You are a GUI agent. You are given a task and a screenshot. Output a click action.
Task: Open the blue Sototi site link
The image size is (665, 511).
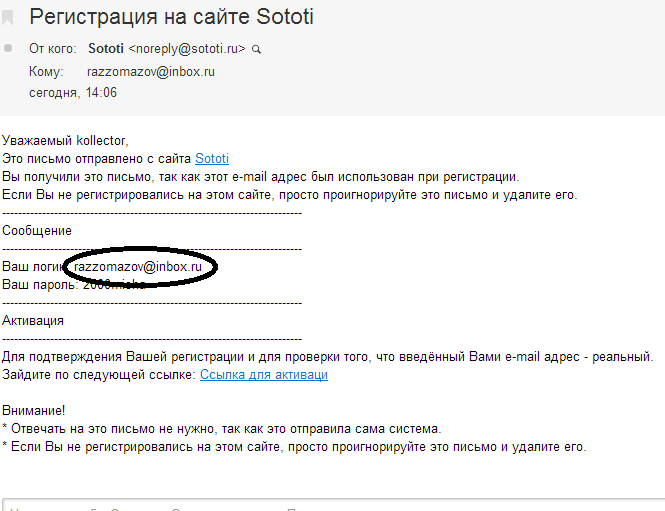tap(212, 158)
